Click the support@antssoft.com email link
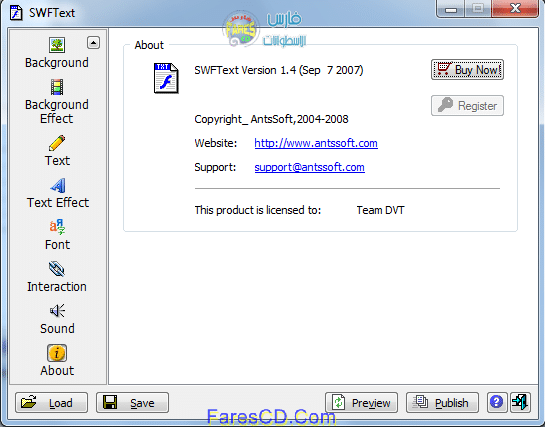The height and width of the screenshot is (427, 545). pyautogui.click(x=309, y=167)
